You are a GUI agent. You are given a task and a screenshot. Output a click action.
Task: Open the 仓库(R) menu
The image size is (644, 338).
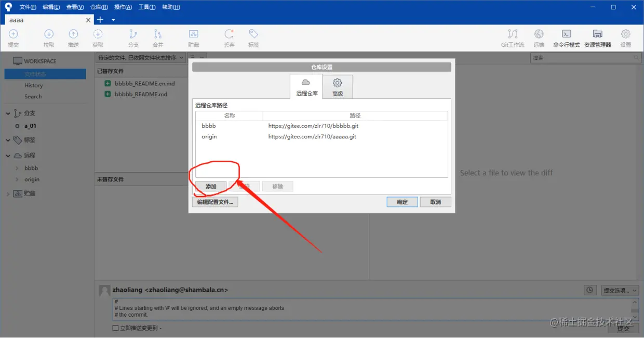[99, 7]
